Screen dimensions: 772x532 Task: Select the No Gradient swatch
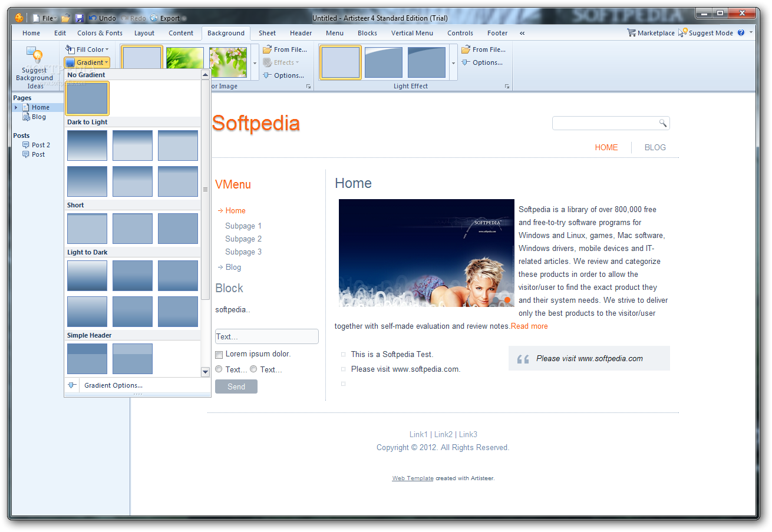point(87,98)
